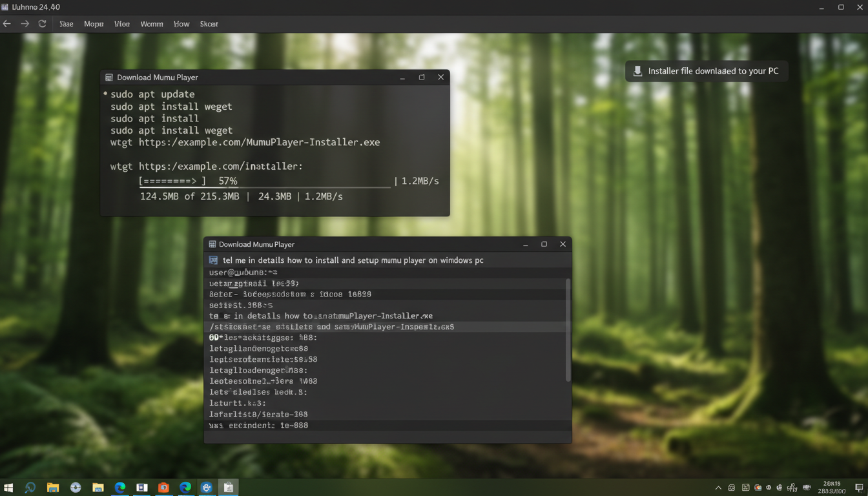Open the Siae menu
This screenshot has height=496, width=868.
tap(67, 24)
